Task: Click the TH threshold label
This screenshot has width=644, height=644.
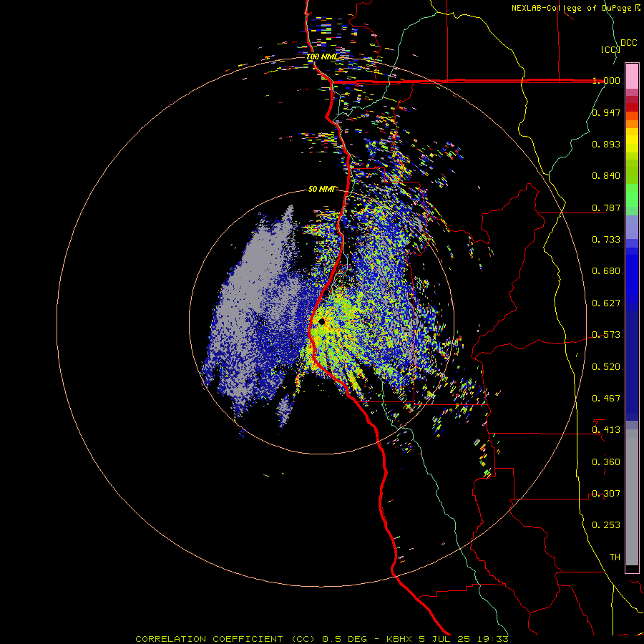Action: [615, 557]
